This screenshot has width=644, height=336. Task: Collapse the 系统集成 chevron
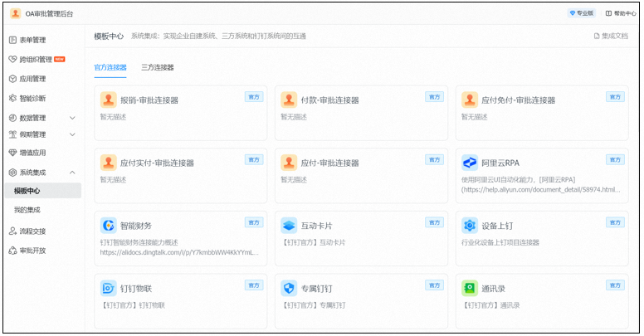pyautogui.click(x=72, y=173)
